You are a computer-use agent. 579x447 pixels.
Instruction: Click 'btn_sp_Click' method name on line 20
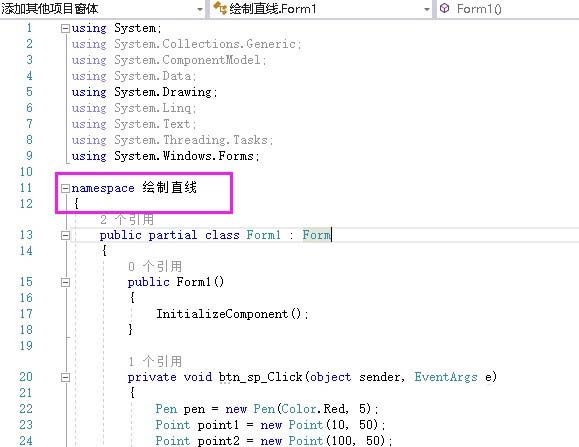tap(261, 377)
